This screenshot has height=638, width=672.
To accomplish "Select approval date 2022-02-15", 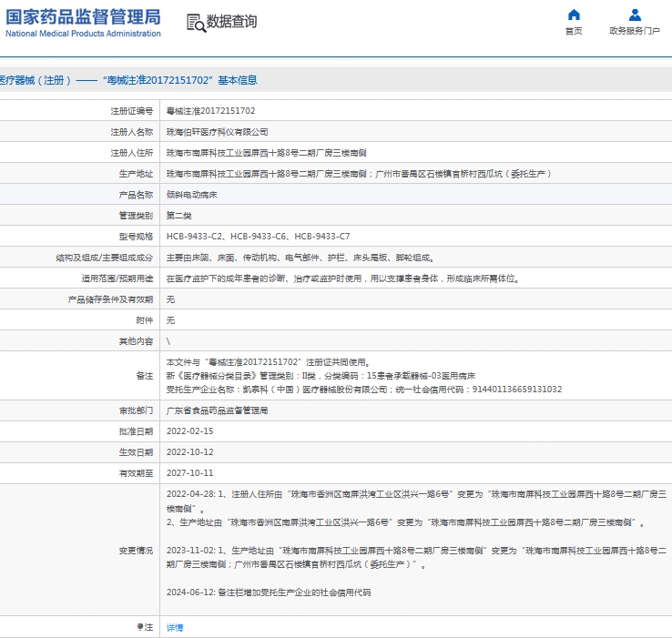I will coord(190,431).
